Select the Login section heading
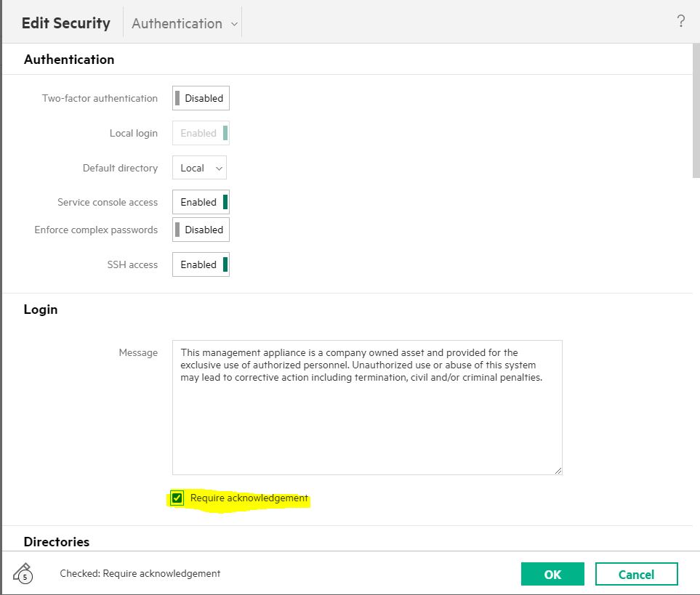This screenshot has height=595, width=700. 41,309
